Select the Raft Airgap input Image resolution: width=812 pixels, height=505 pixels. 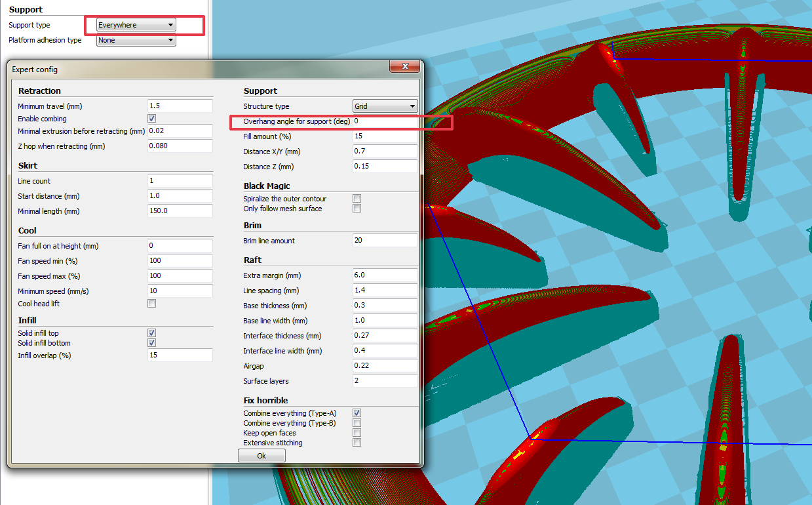[x=385, y=366]
